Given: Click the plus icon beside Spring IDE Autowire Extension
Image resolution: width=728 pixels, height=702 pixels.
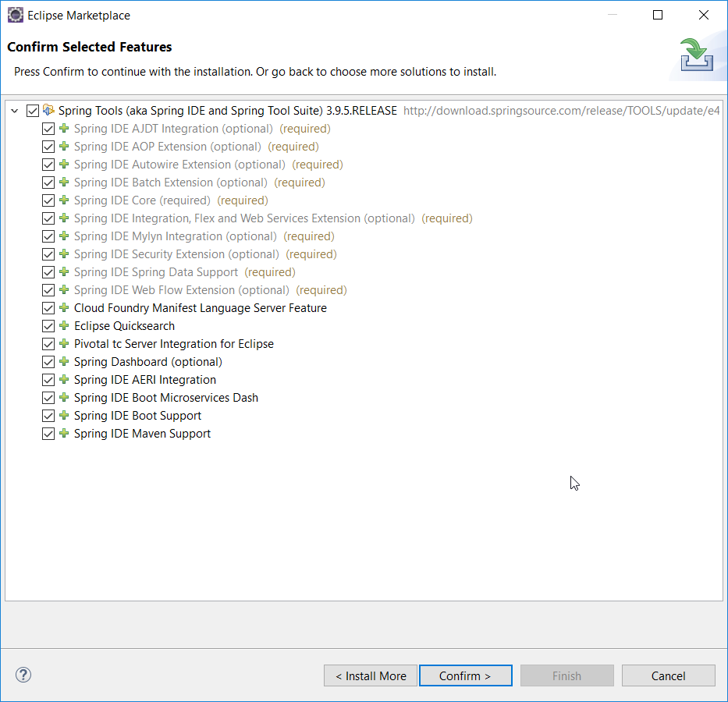Looking at the screenshot, I should [x=64, y=164].
